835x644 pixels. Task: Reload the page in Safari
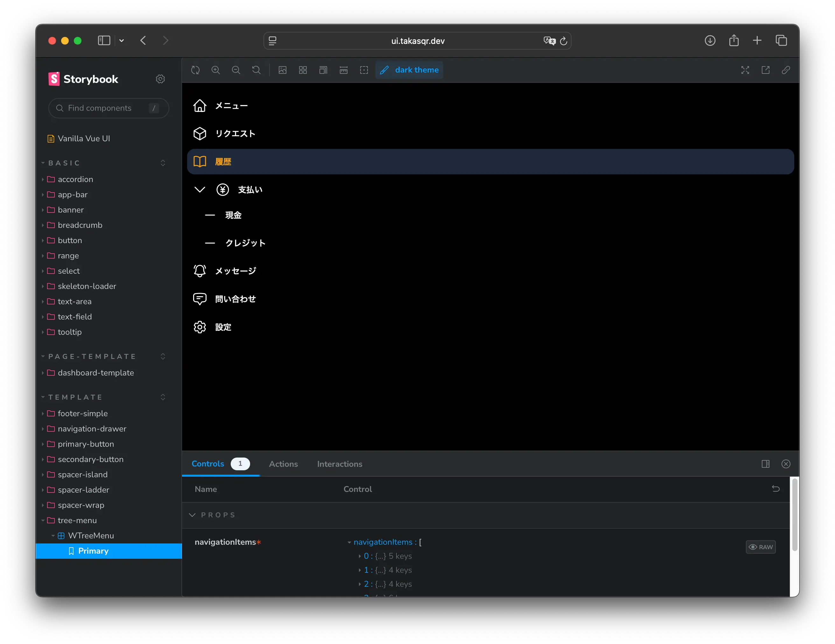(563, 41)
